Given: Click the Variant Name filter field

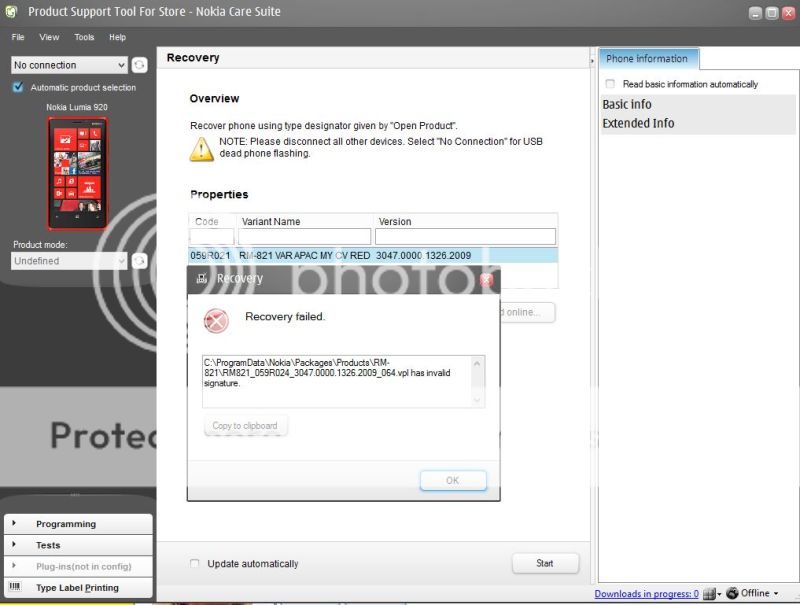Looking at the screenshot, I should [305, 237].
